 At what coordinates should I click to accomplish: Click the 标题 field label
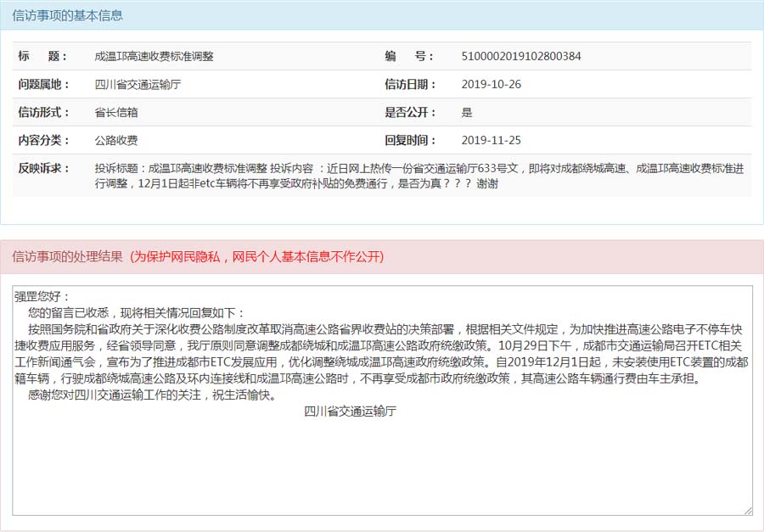tap(42, 57)
